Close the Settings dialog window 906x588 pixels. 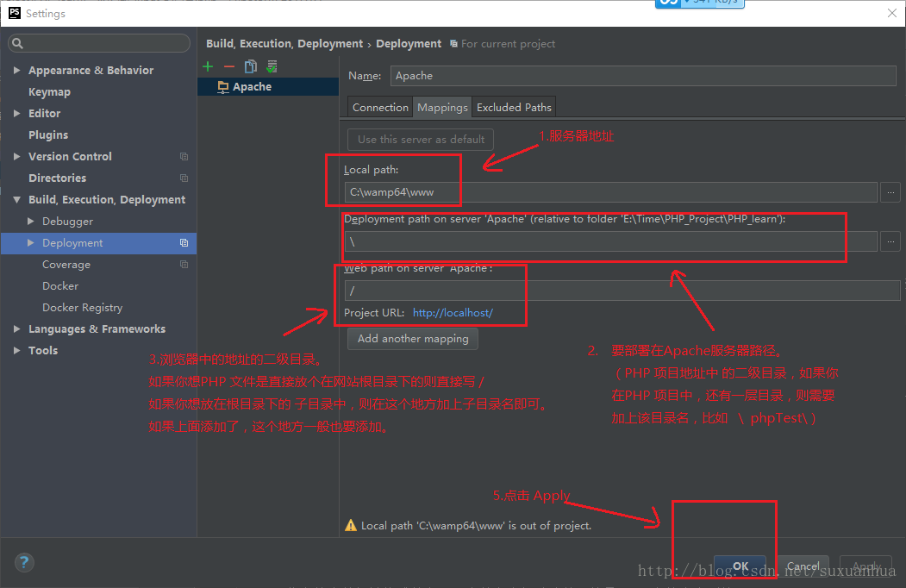(891, 13)
